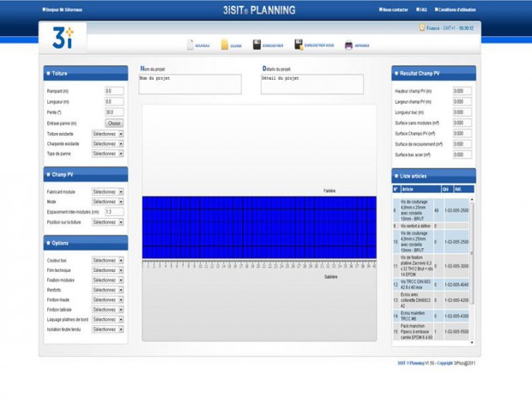Open the Fabricant module dropdown
Viewport: 532px width, 399px height.
[107, 191]
